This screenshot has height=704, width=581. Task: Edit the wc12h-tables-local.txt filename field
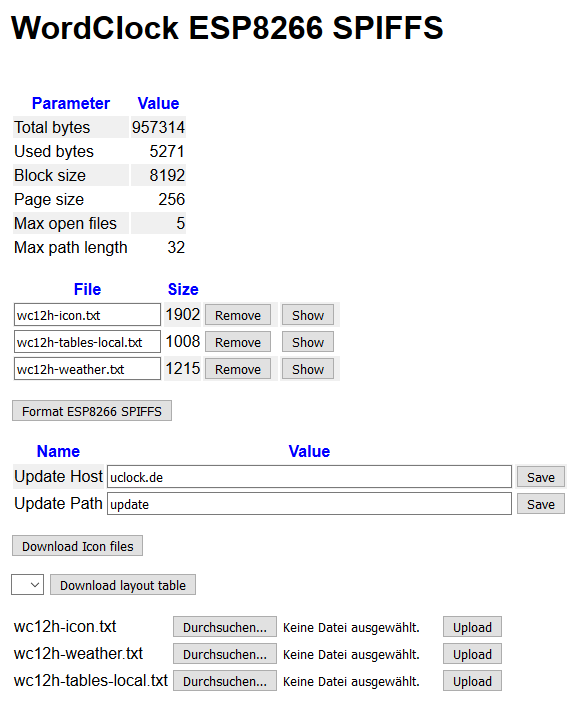pos(87,342)
